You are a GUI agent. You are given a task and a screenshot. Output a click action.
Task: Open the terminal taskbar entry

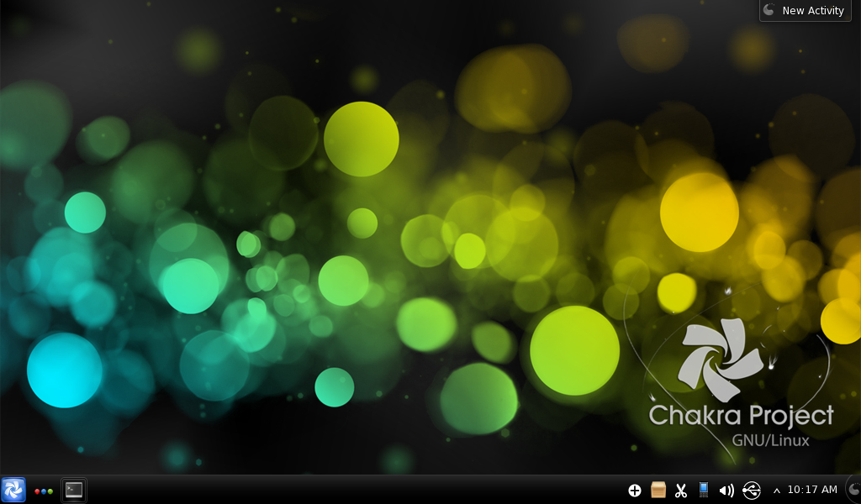pos(74,490)
